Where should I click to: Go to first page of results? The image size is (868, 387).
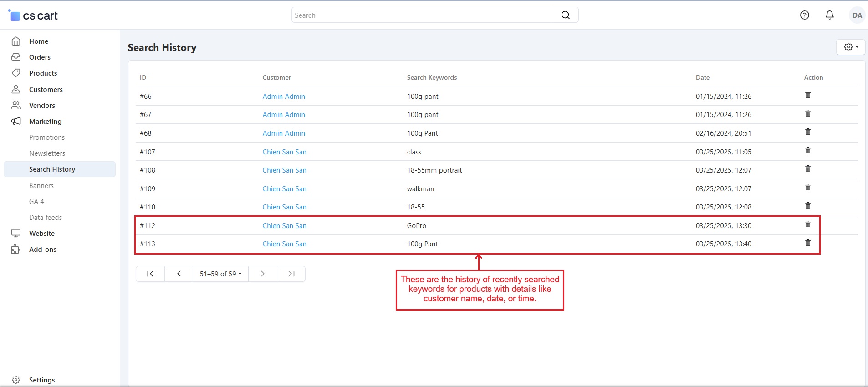coord(150,274)
